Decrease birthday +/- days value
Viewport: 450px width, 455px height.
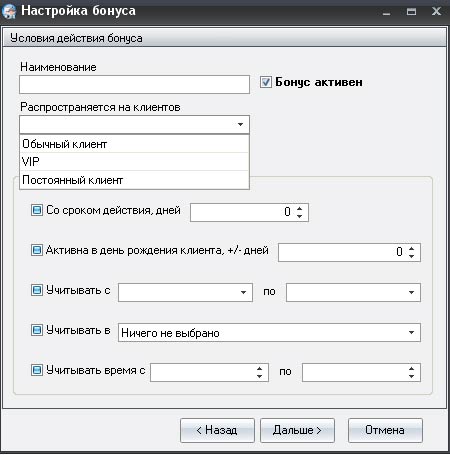(x=411, y=256)
